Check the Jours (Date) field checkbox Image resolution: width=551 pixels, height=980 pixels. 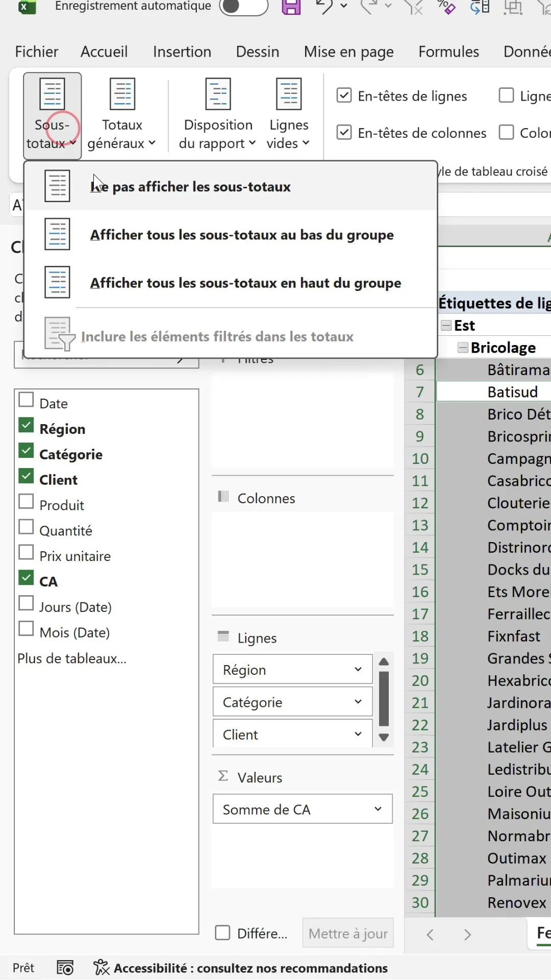(26, 603)
